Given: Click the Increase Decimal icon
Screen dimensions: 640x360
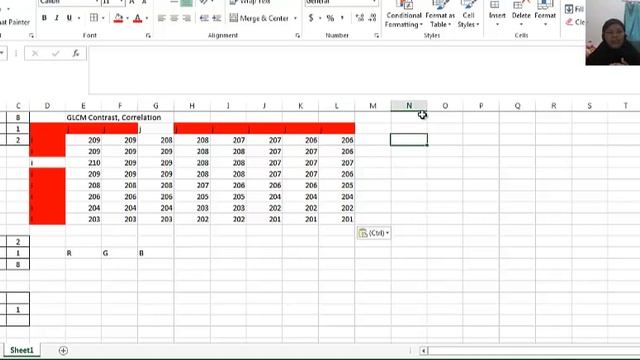Looking at the screenshot, I should pos(360,18).
